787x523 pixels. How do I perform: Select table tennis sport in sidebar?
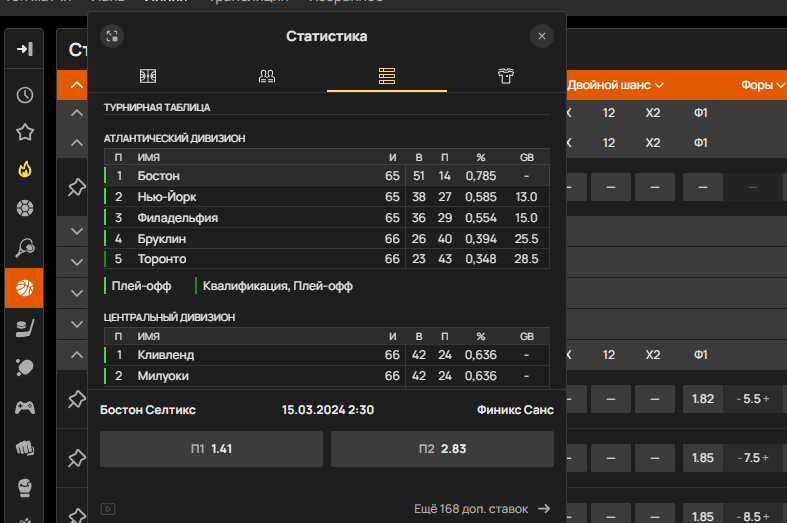click(25, 247)
